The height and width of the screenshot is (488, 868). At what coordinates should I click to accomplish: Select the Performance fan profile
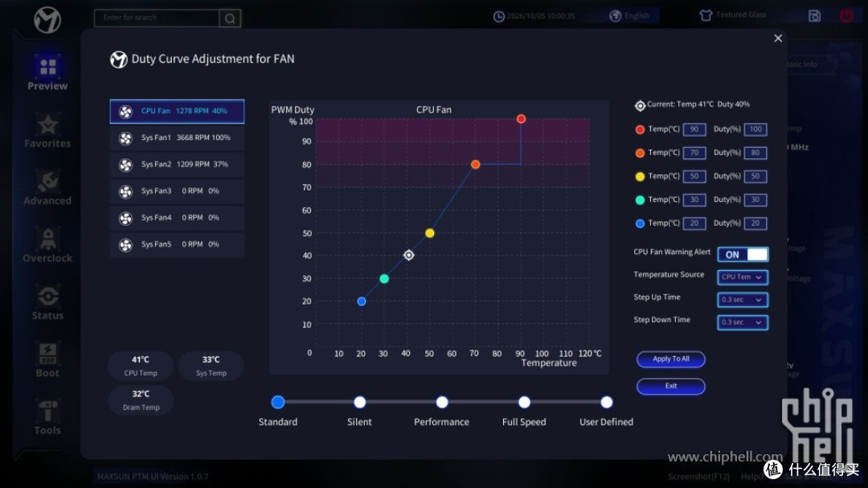click(x=442, y=402)
